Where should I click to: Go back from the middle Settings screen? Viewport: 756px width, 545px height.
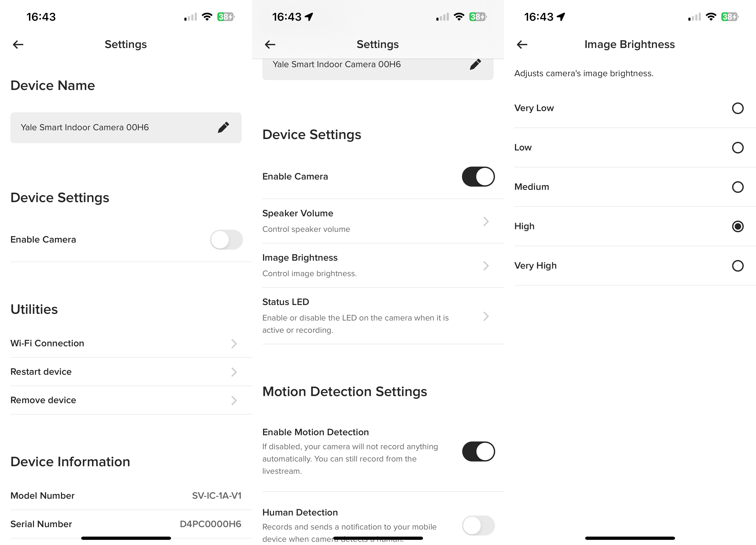pyautogui.click(x=270, y=44)
